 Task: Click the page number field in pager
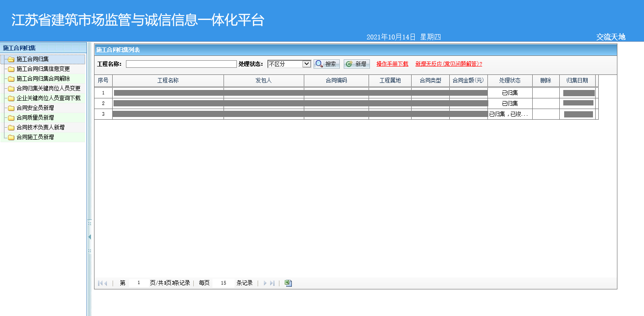tap(138, 283)
